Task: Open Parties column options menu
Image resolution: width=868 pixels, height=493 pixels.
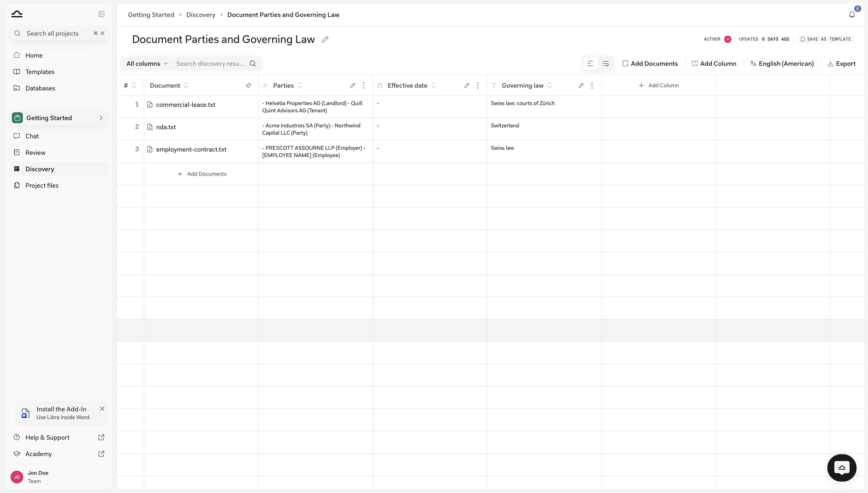Action: pyautogui.click(x=363, y=85)
